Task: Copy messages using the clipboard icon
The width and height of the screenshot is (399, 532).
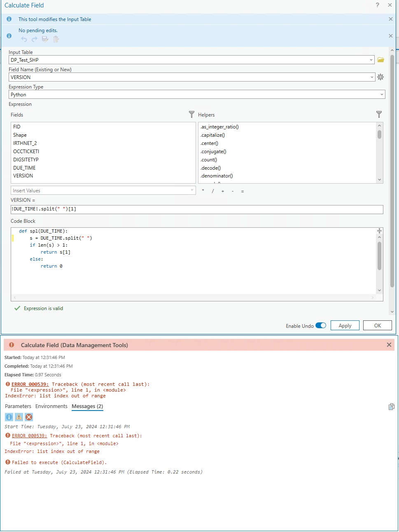Action: (391, 406)
